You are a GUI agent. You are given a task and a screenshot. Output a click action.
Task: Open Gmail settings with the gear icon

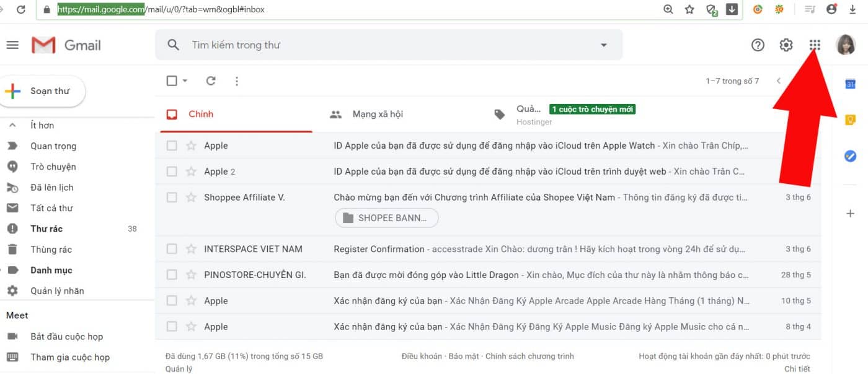(786, 45)
